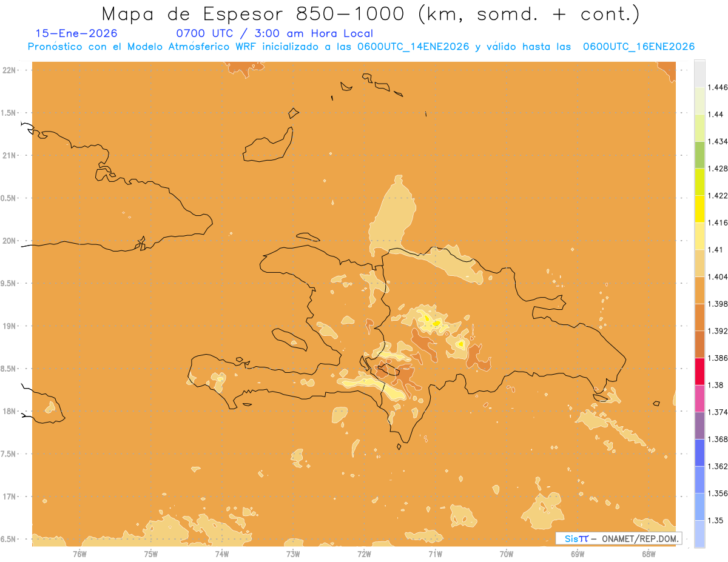Screen dimensions: 728x562
Task: Click the legend value "1.386"
Action: (x=717, y=358)
